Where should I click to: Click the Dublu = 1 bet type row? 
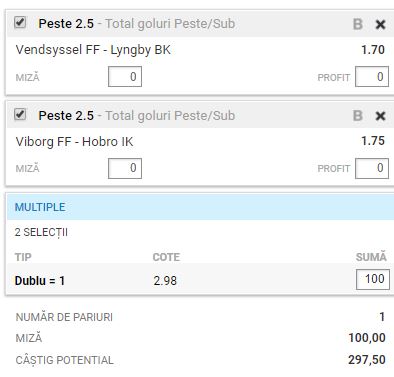pyautogui.click(x=200, y=279)
